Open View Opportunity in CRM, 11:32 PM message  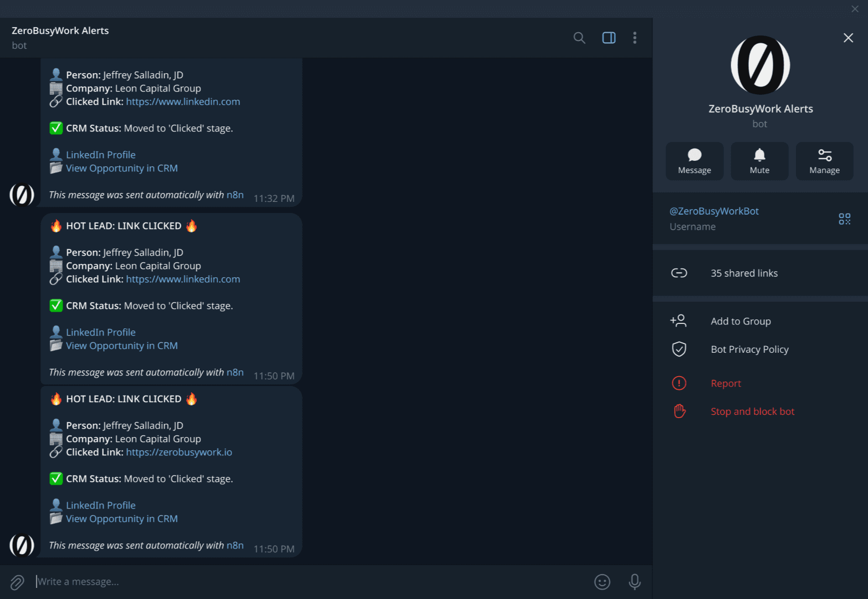(x=122, y=168)
